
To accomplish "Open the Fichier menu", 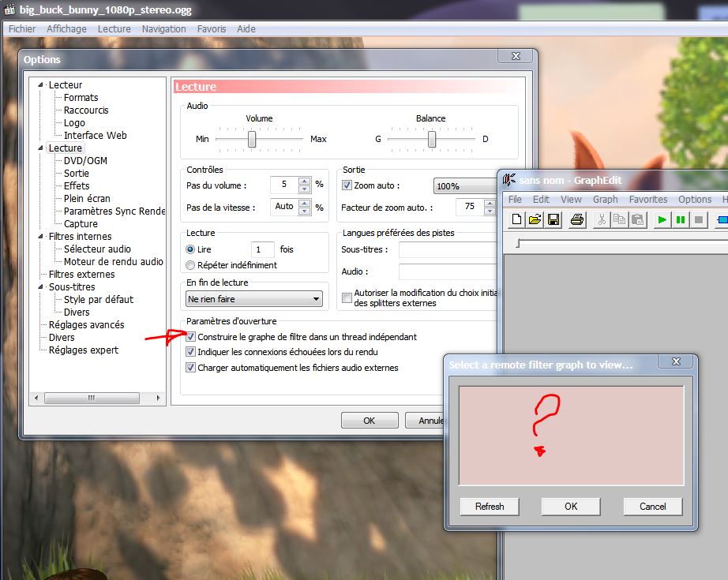I will pos(22,28).
